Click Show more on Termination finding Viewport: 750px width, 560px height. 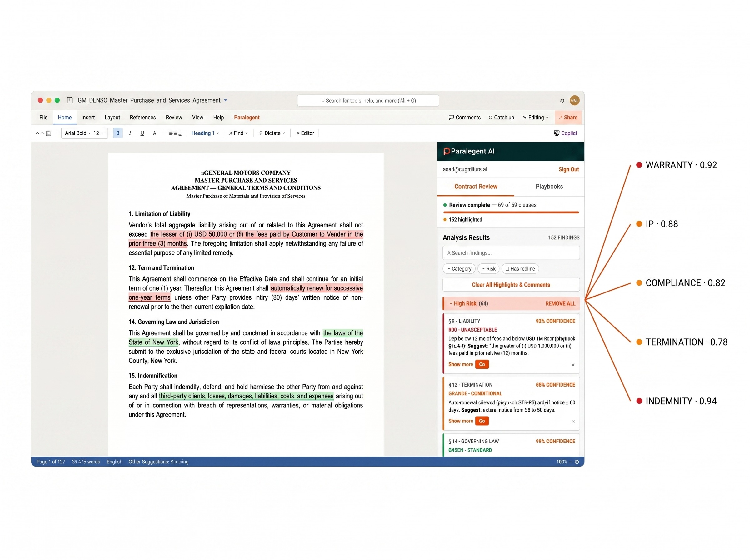pyautogui.click(x=460, y=421)
